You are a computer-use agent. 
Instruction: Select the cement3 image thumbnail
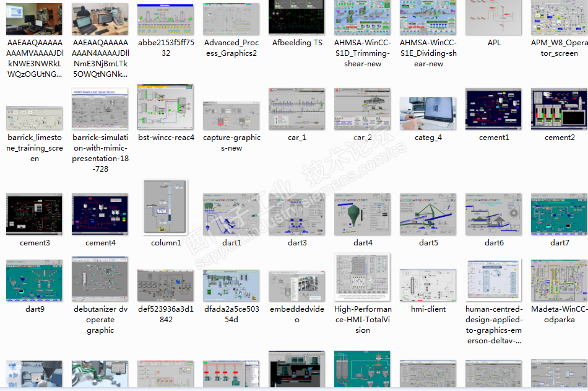point(34,214)
